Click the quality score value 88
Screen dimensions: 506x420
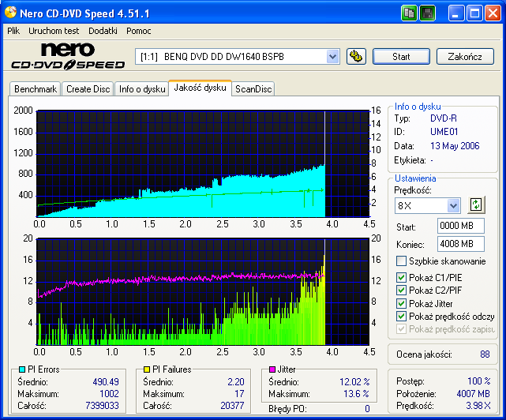tap(485, 354)
